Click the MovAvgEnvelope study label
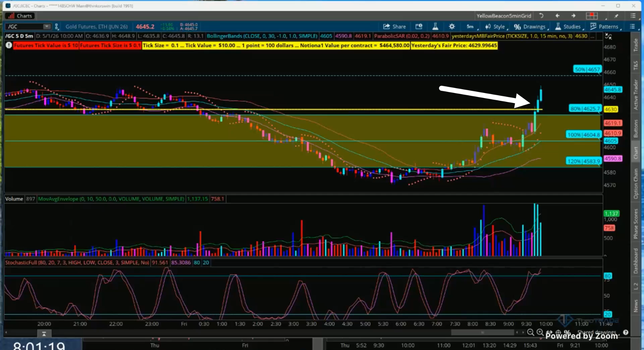 pos(111,199)
